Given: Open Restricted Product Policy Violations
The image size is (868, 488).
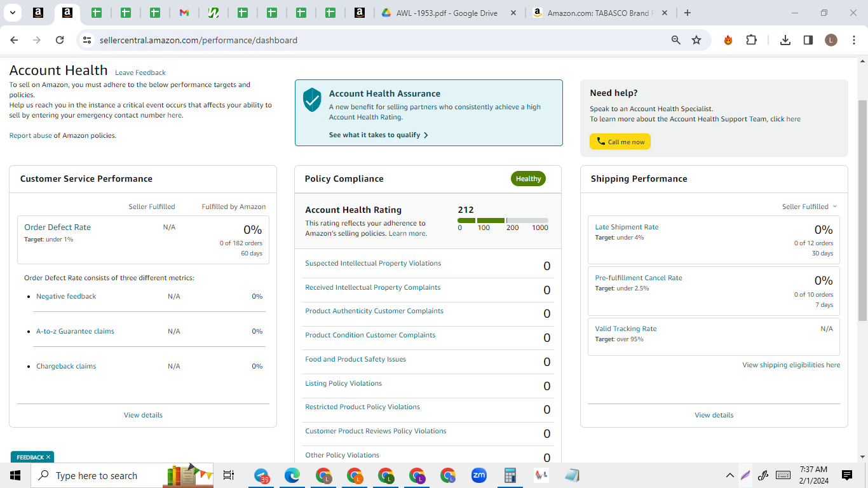Looking at the screenshot, I should pyautogui.click(x=362, y=407).
